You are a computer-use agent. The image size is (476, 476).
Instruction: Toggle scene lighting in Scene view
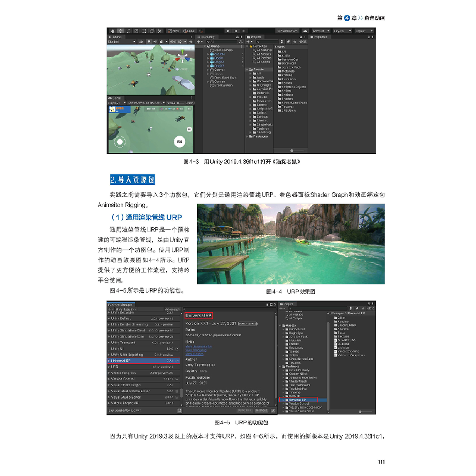(x=149, y=42)
